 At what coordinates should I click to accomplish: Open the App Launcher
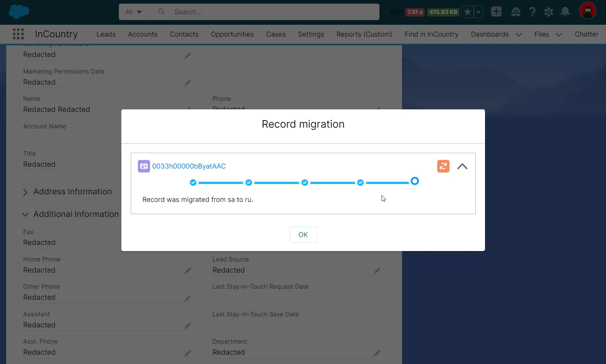coord(18,34)
